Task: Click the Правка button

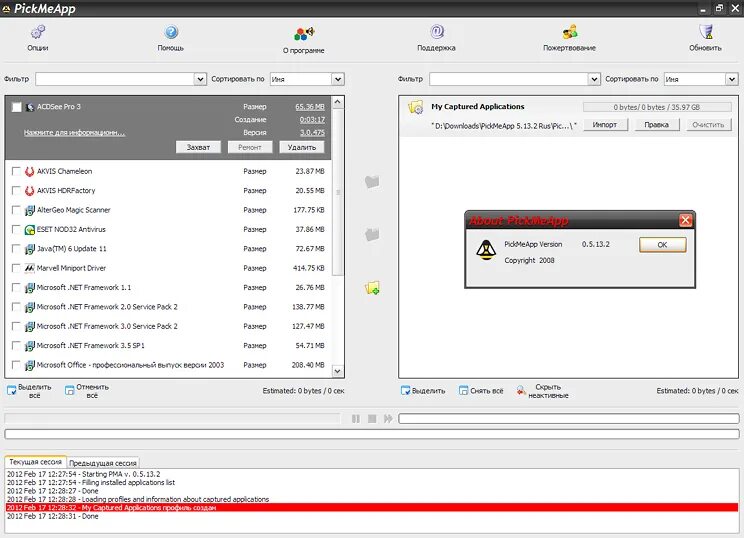Action: point(657,125)
